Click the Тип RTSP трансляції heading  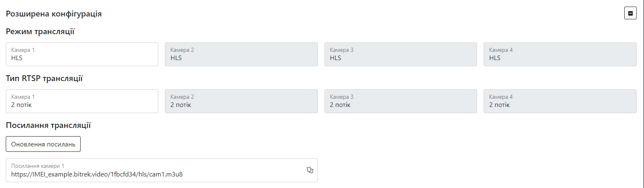tap(44, 79)
